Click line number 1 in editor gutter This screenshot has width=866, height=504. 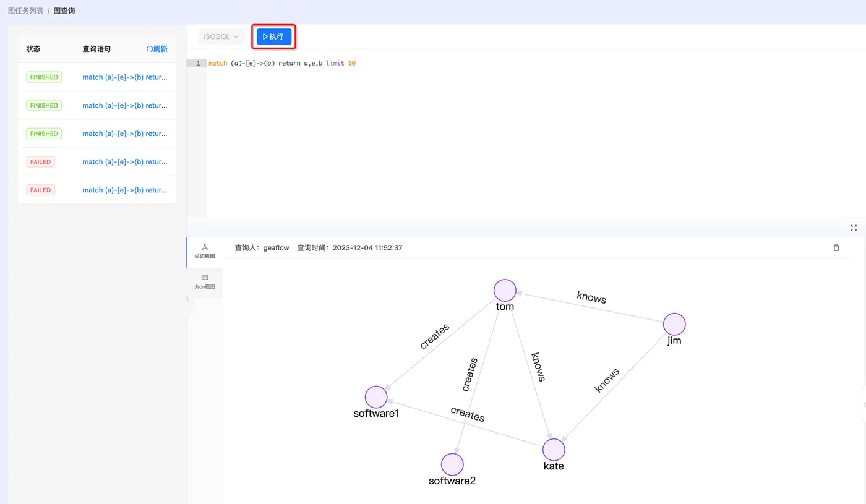point(198,63)
